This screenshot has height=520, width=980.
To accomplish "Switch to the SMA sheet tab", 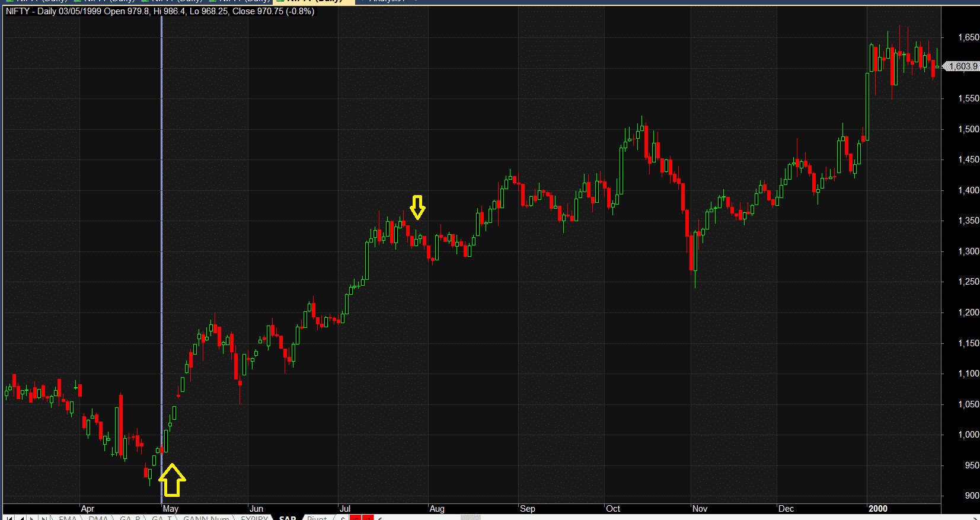I will [68, 518].
